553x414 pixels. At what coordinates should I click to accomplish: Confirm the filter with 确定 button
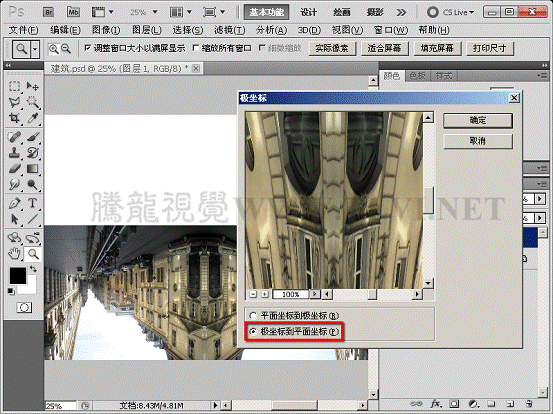pos(478,121)
